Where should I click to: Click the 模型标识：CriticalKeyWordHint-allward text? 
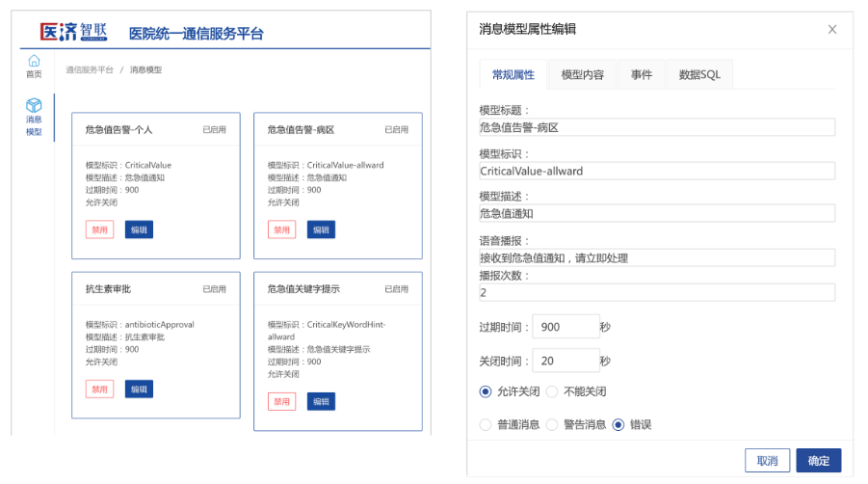pyautogui.click(x=327, y=331)
